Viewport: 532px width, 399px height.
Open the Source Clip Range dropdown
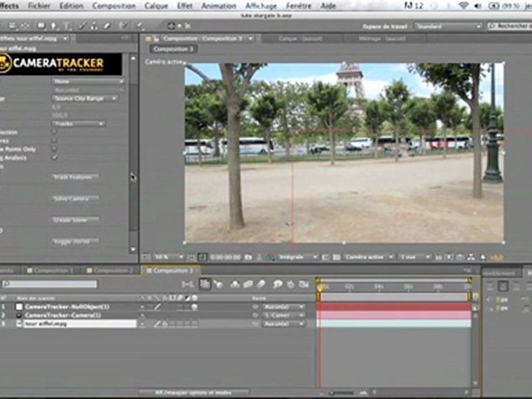point(85,98)
